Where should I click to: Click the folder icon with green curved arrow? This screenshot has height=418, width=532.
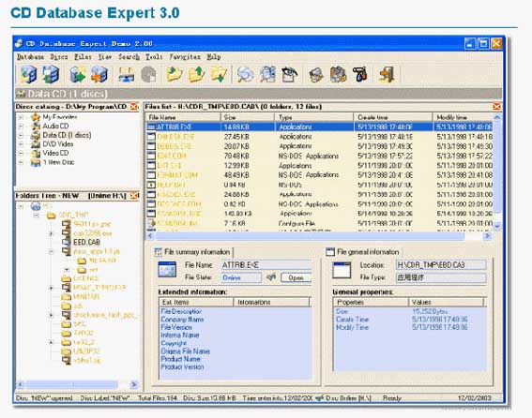click(x=175, y=74)
